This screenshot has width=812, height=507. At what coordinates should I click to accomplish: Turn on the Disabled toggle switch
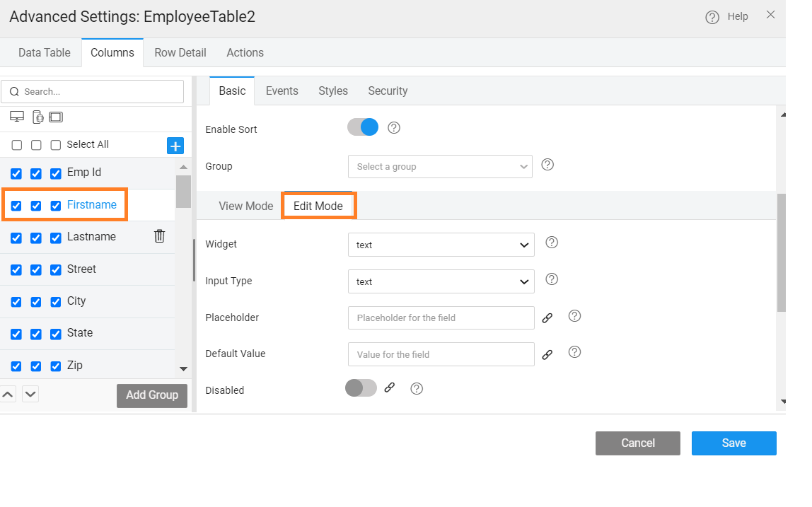click(361, 387)
